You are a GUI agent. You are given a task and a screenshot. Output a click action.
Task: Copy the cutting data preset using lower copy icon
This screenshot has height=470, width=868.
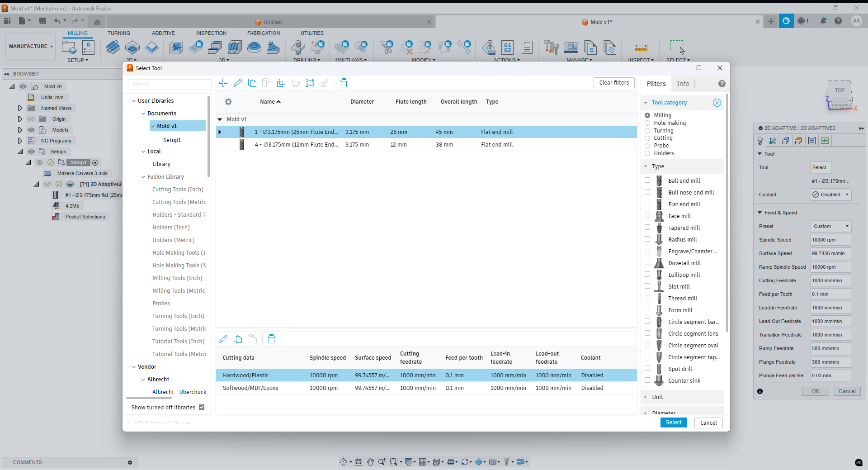[238, 339]
